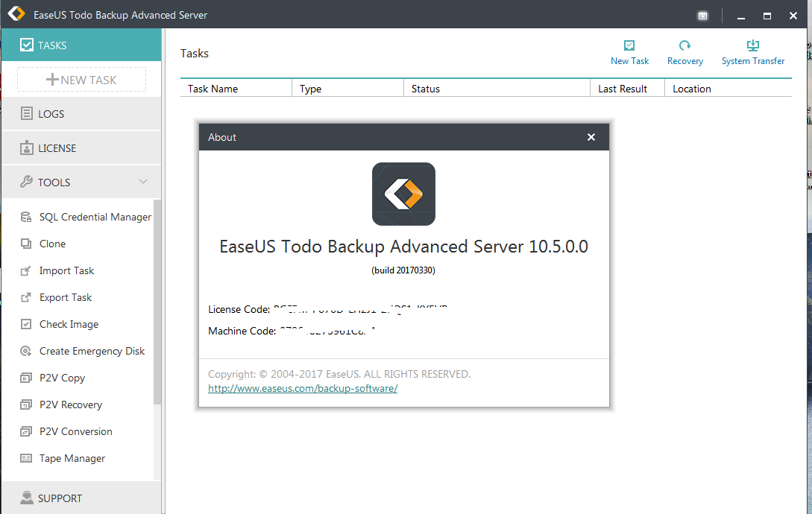Open System Transfer from the top toolbar

click(x=752, y=51)
